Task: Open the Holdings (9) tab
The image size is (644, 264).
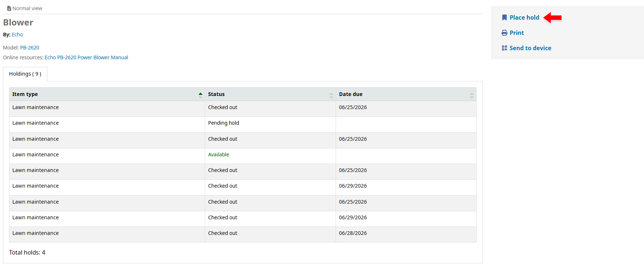Action: click(25, 74)
